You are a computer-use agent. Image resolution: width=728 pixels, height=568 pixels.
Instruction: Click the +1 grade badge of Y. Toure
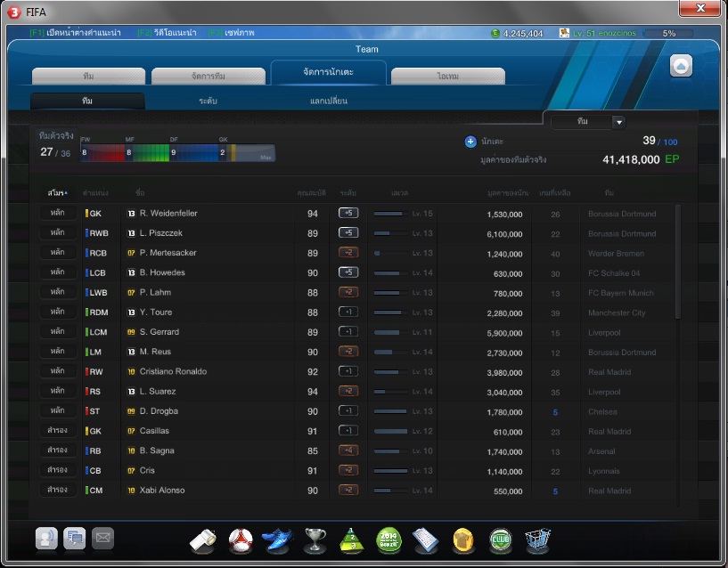(348, 312)
